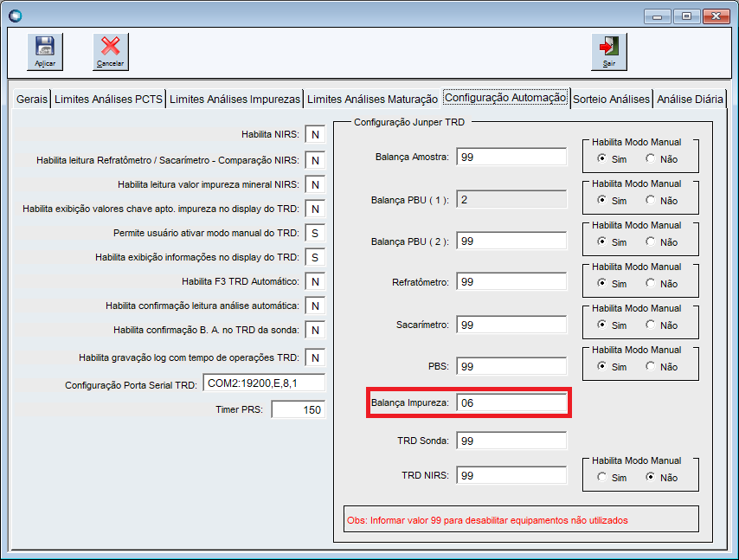Open the Limites Análises Maturação tab
The image size is (739, 560).
tap(372, 99)
